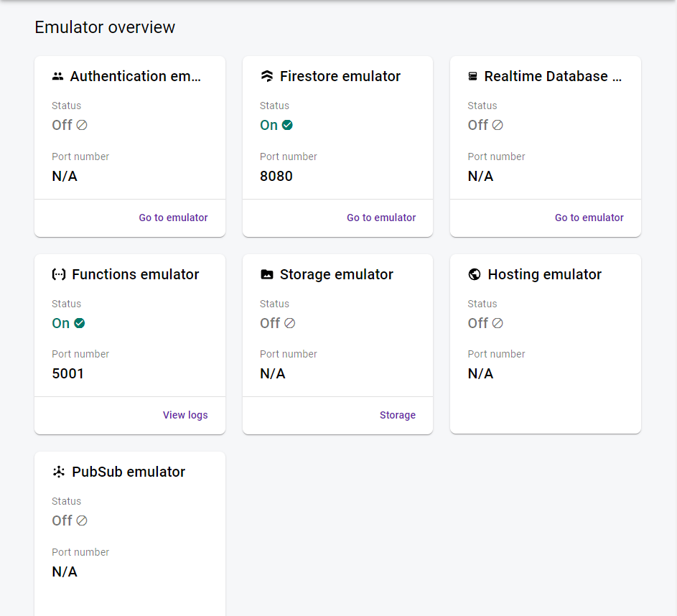Viewport: 677px width, 616px height.
Task: Open Realtime Database's Go to emulator link
Action: (x=589, y=218)
